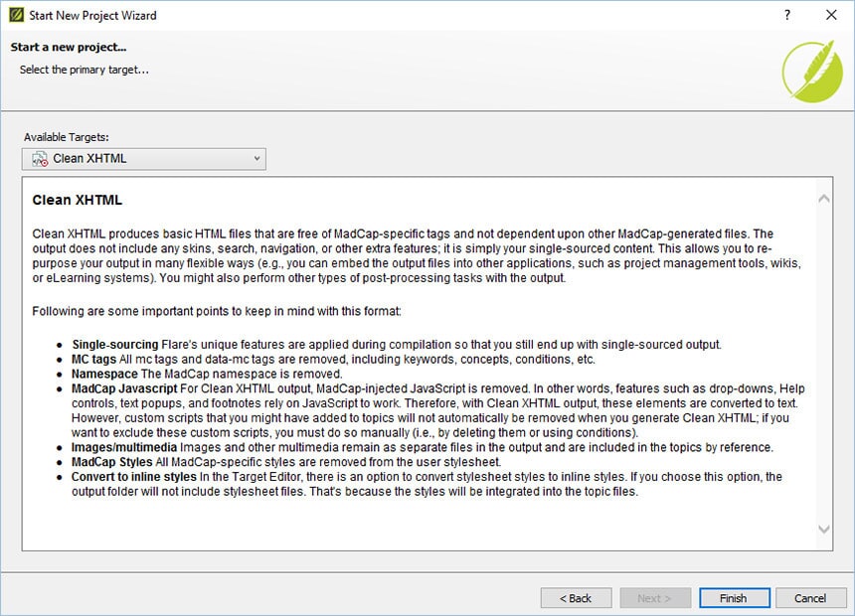Click the 'MC tags' bullet term
The image size is (855, 616).
point(93,360)
